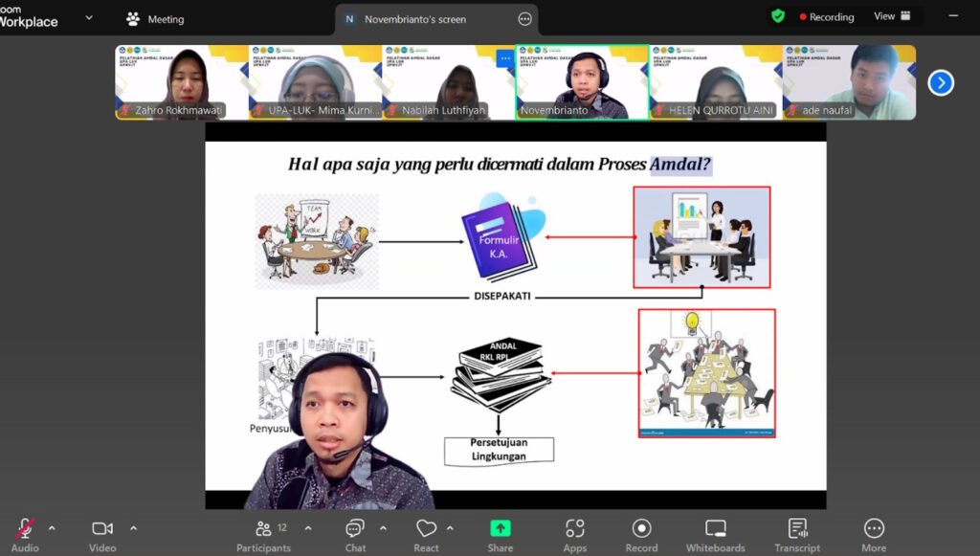Viewport: 980px width, 556px height.
Task: Open Zoom Workplace dropdown chevron
Action: (x=89, y=17)
